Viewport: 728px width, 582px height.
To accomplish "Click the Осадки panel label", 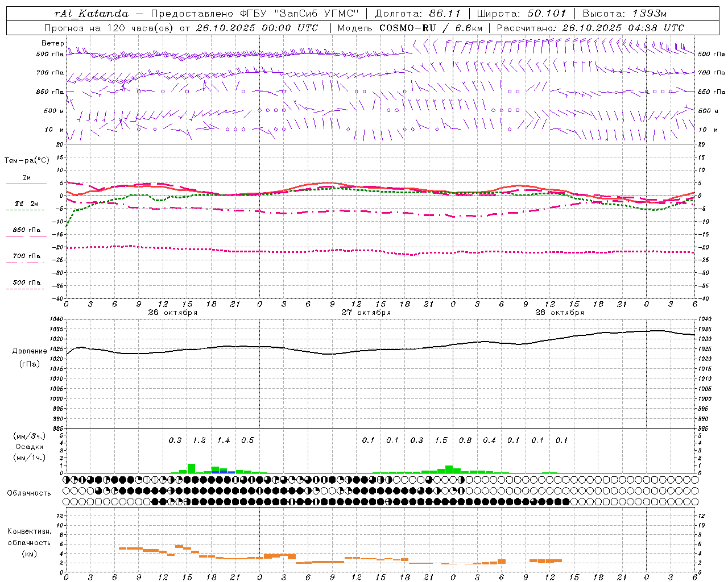I will coord(30,447).
